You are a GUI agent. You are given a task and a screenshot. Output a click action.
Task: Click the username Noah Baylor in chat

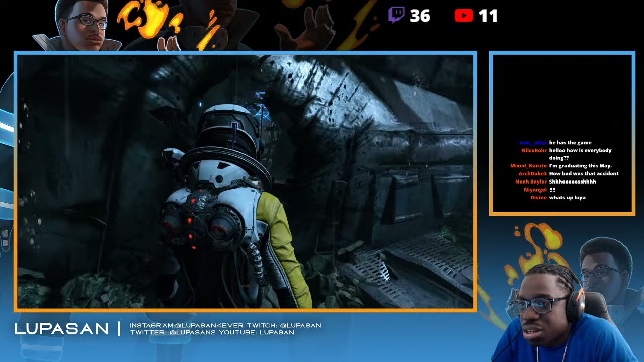coord(531,182)
